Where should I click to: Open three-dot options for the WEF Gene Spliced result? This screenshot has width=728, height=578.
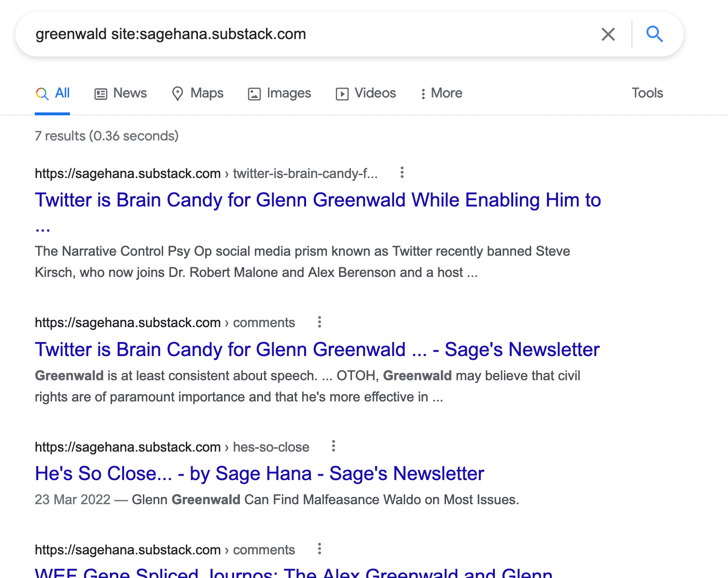pyautogui.click(x=319, y=549)
